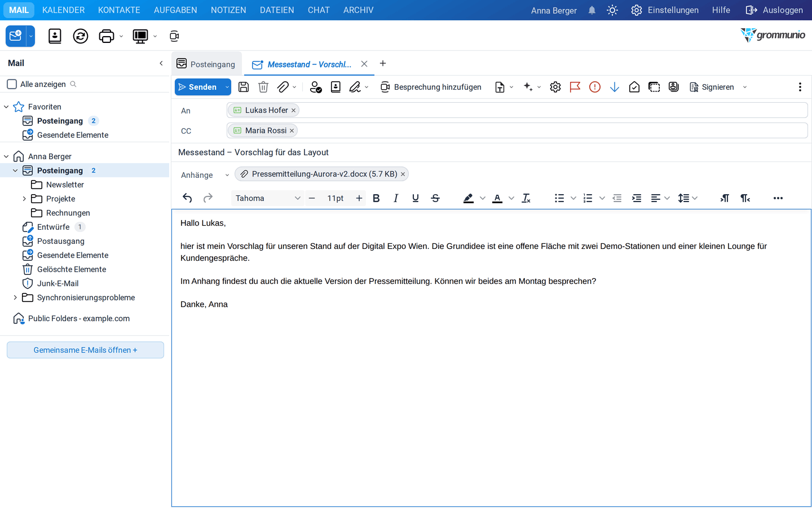Save the draft with the floppy disk icon
The height and width of the screenshot is (508, 812).
pyautogui.click(x=244, y=87)
